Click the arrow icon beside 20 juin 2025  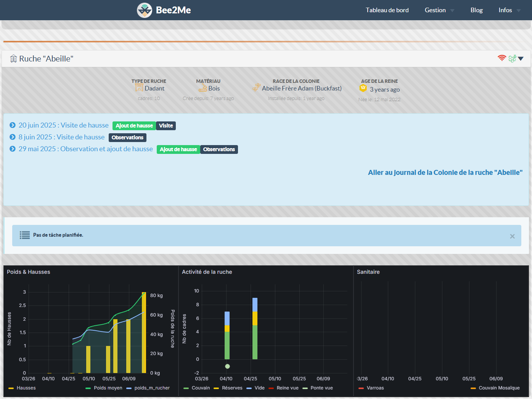(x=13, y=125)
